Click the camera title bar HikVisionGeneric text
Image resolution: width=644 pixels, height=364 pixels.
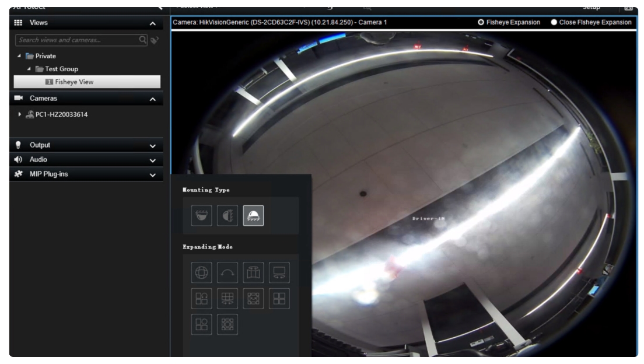click(x=279, y=22)
